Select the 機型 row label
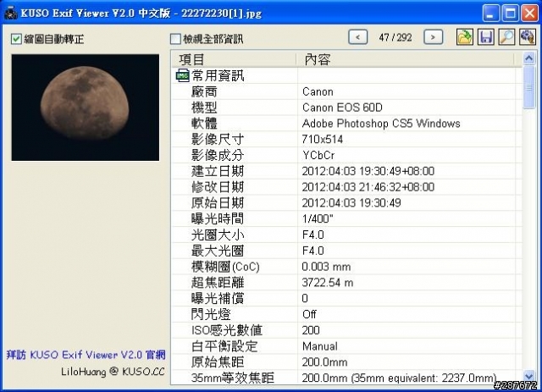The height and width of the screenshot is (392, 542). point(204,108)
